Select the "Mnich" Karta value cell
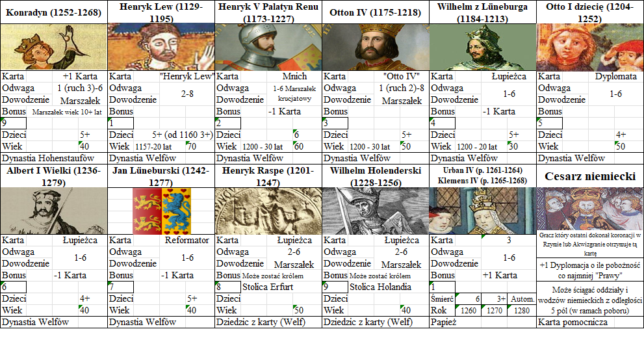The image size is (644, 342). pyautogui.click(x=294, y=77)
